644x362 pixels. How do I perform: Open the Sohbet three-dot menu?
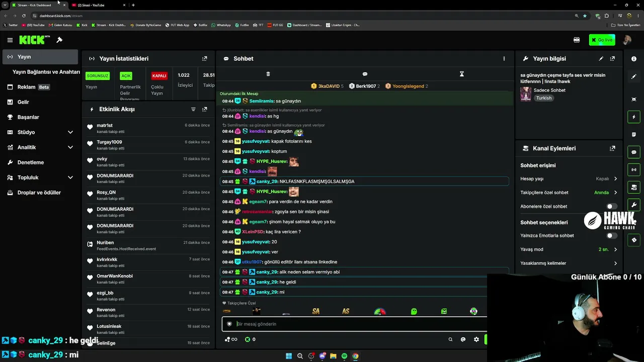(x=504, y=59)
